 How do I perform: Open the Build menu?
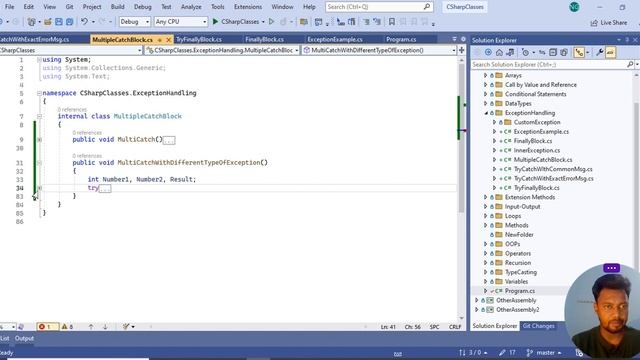point(118,7)
